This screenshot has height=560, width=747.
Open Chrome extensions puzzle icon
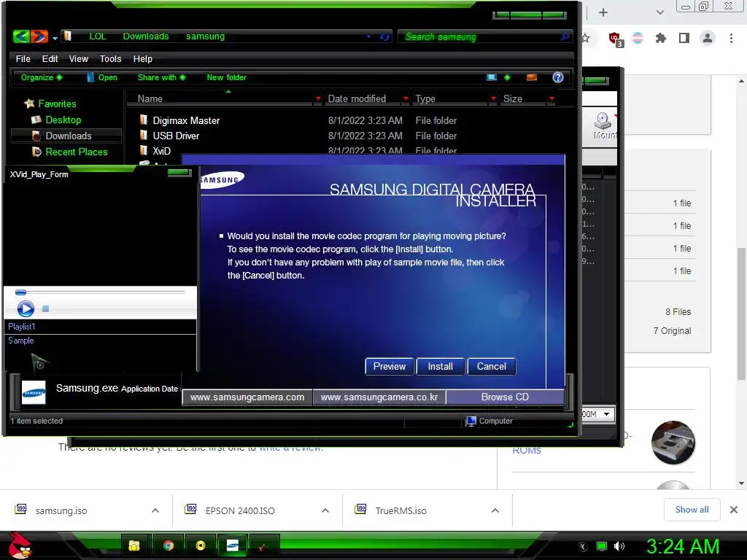(660, 38)
